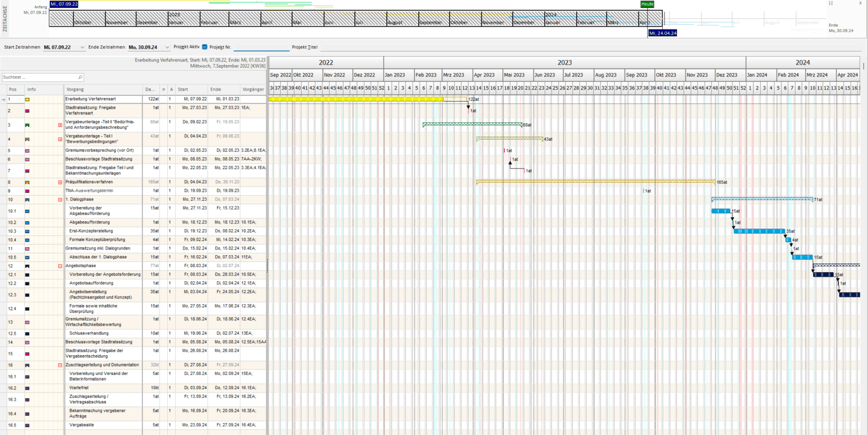868x435 pixels.
Task: Click the green 68at summary Gantt bar
Action: click(x=472, y=124)
